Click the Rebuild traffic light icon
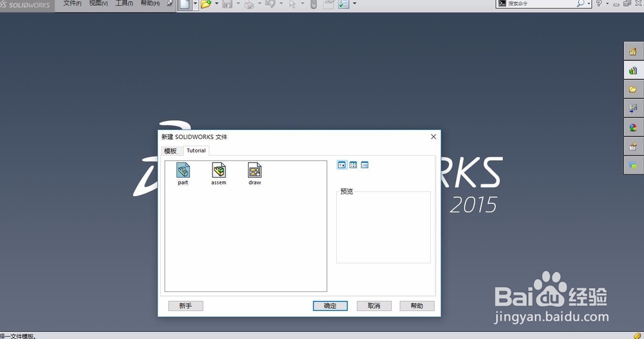 [x=314, y=5]
